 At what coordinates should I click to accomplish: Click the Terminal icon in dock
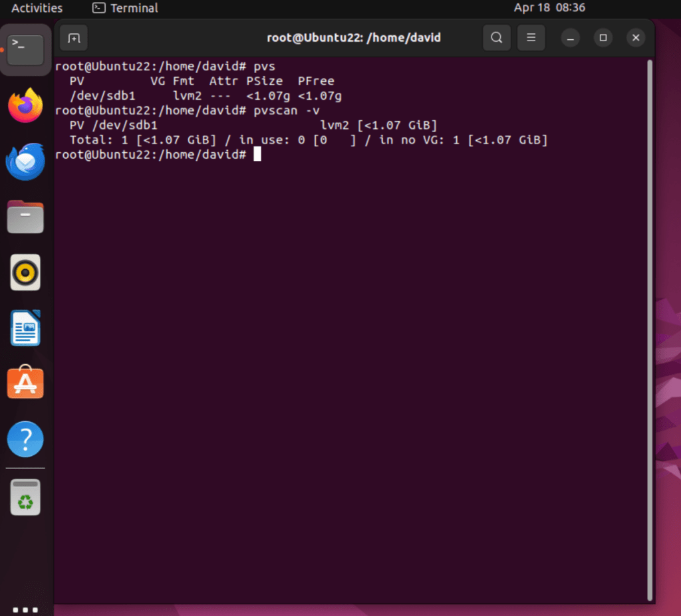coord(25,50)
